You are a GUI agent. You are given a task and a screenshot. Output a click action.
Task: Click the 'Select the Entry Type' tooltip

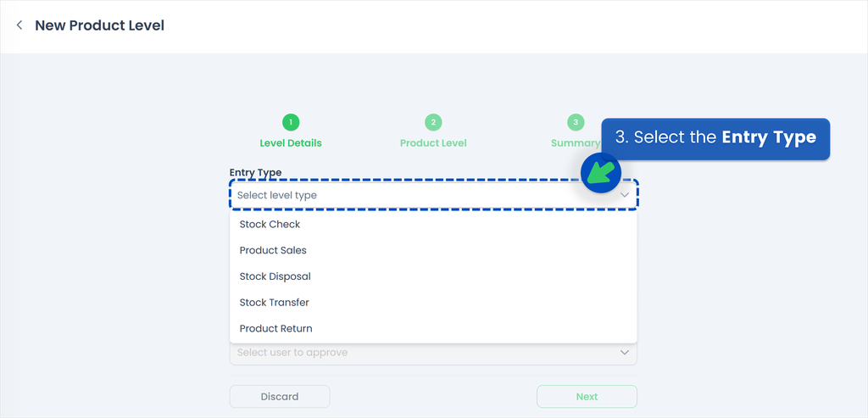coord(715,138)
